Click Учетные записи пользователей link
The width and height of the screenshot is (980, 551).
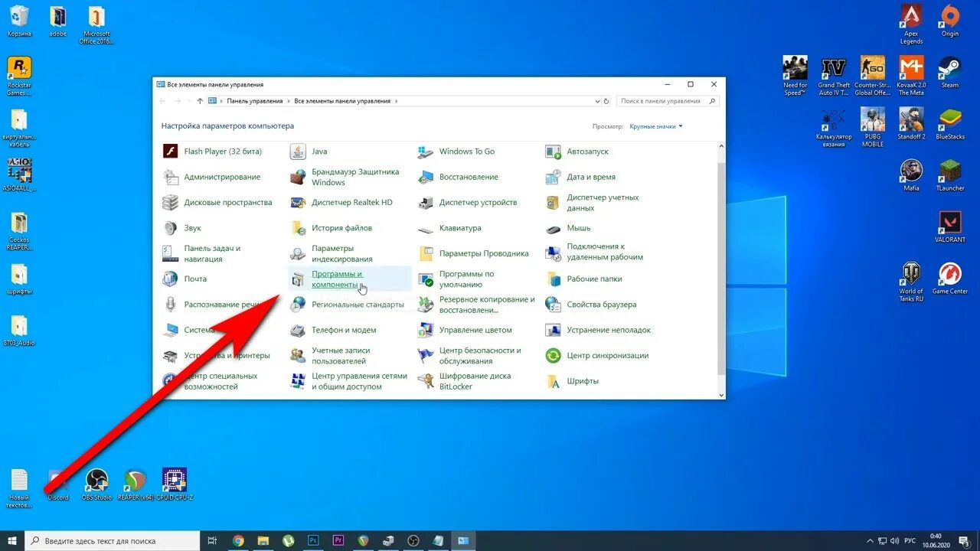tap(341, 356)
